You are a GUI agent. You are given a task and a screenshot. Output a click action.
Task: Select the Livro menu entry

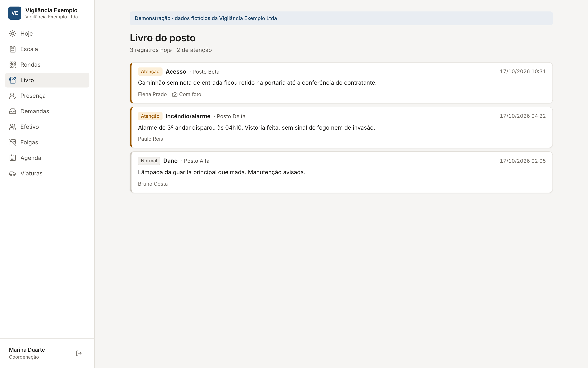pos(47,80)
